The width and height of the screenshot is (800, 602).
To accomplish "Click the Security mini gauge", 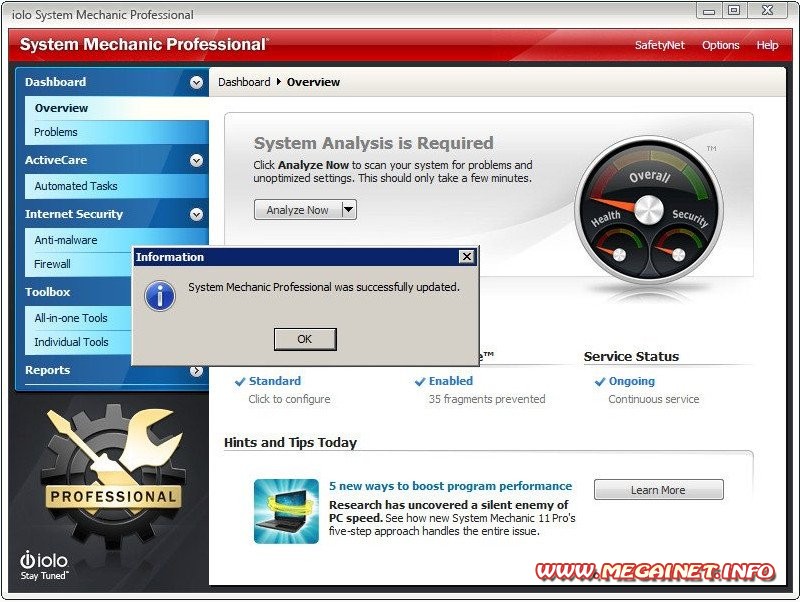I will point(679,254).
